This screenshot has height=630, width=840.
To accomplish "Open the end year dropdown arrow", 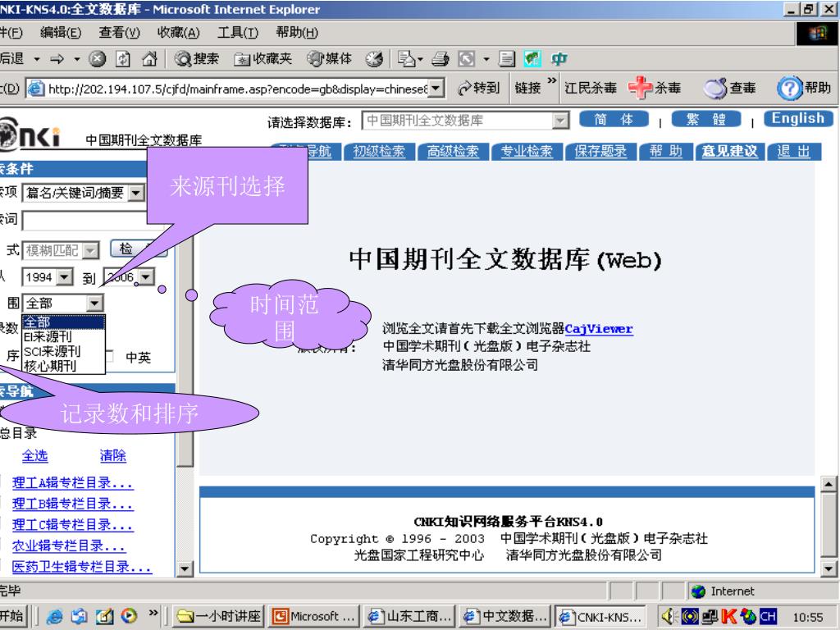I will pyautogui.click(x=146, y=277).
